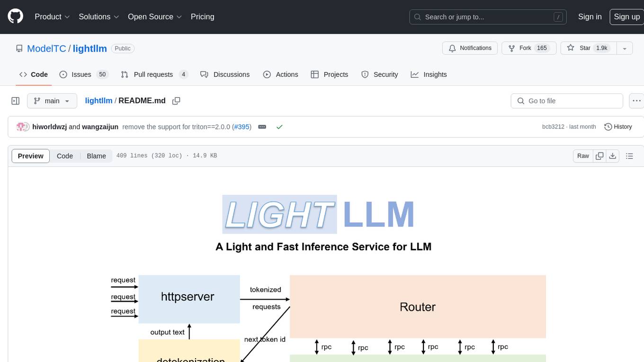This screenshot has height=362, width=644.
Task: Click the author avatars icon
Action: click(23, 127)
